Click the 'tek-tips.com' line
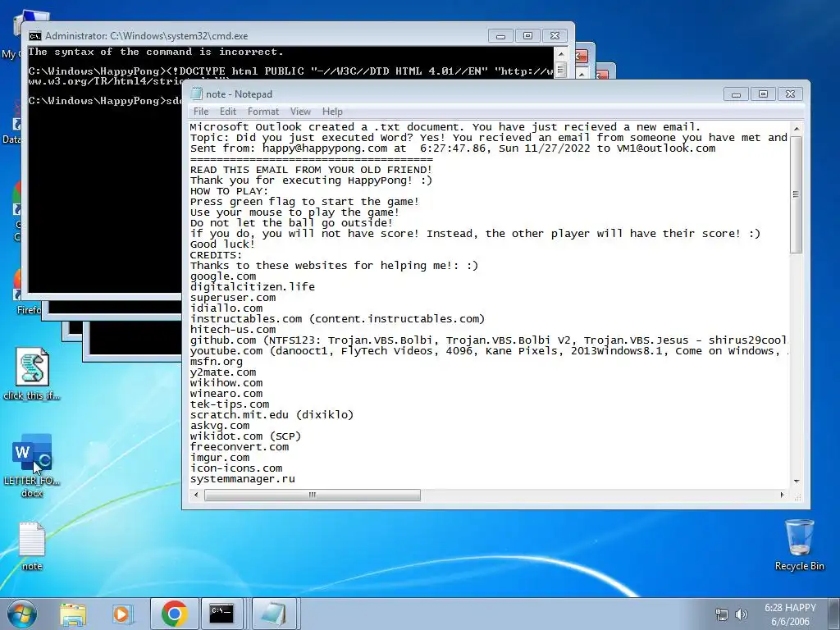The width and height of the screenshot is (840, 630). 230,404
